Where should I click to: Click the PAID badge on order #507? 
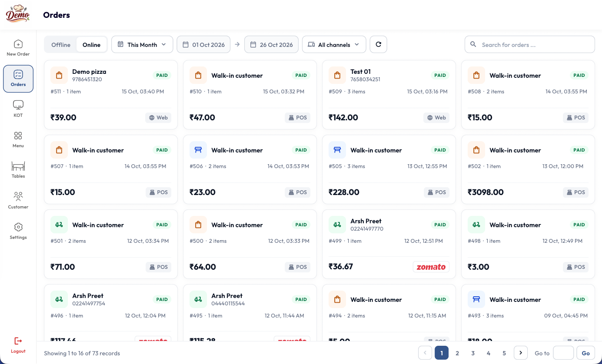coord(162,150)
